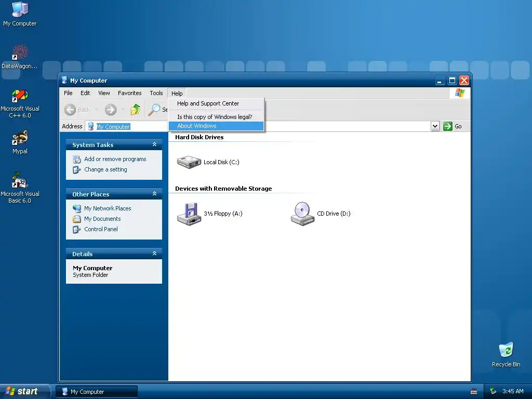Click the Up folder toolbar icon
This screenshot has height=399, width=532.
[136, 110]
